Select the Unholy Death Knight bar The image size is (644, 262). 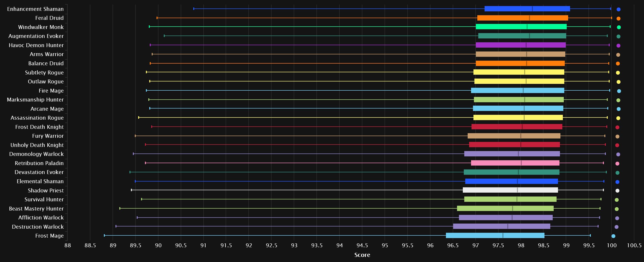tap(515, 145)
